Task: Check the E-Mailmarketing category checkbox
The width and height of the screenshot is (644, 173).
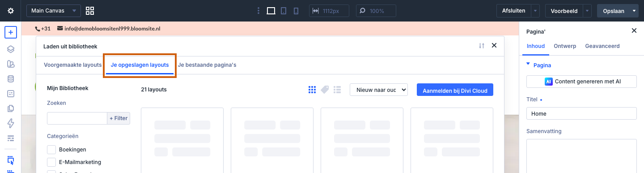Action: (51, 162)
